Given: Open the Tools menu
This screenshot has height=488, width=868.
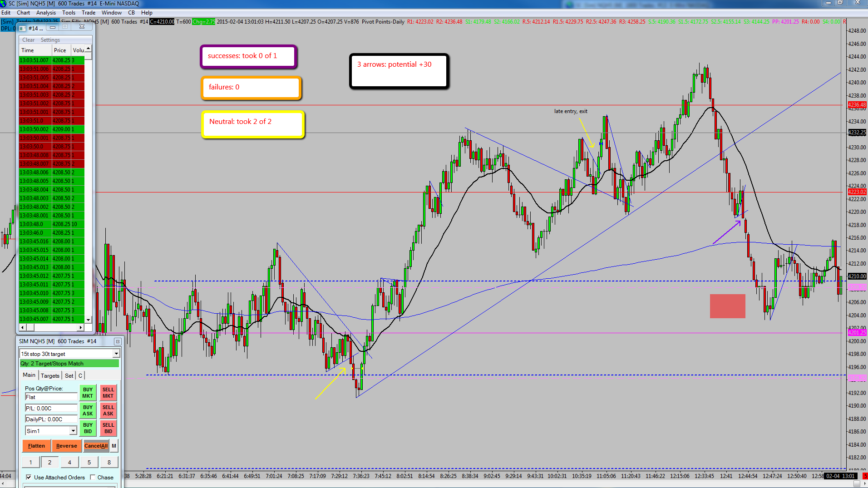Looking at the screenshot, I should [x=69, y=13].
